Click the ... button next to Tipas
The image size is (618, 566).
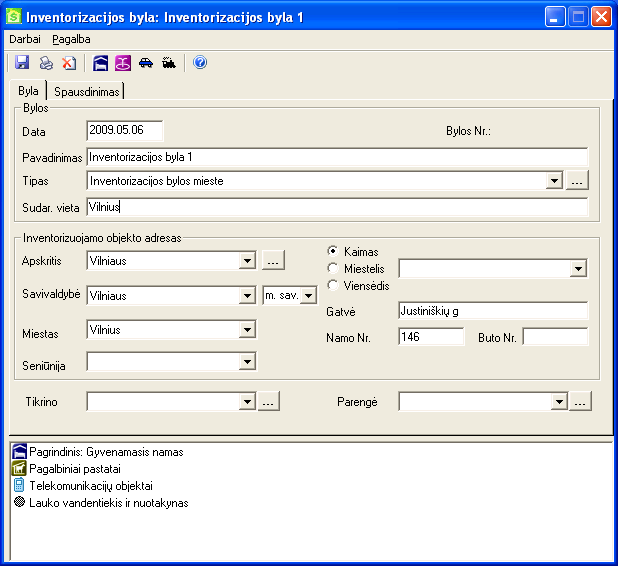[x=577, y=181]
